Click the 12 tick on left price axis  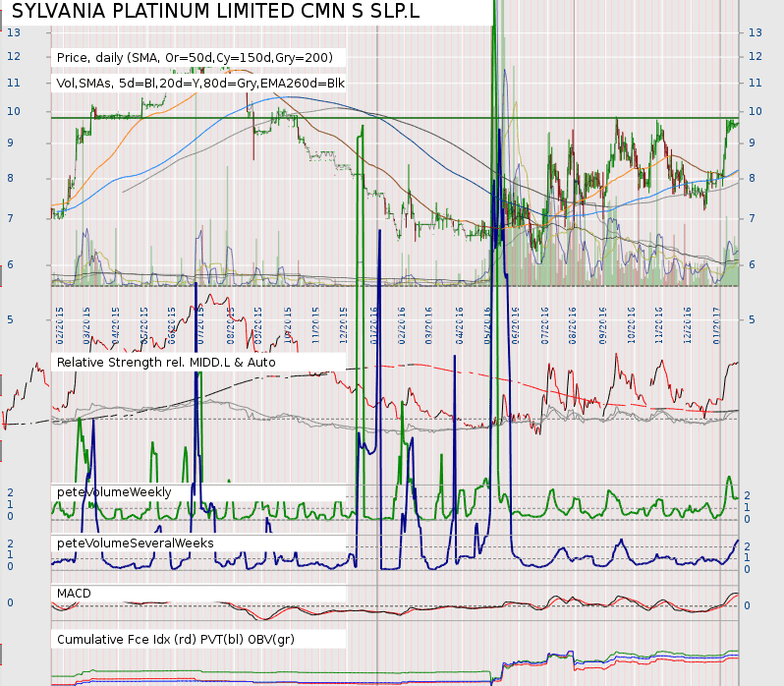(14, 56)
